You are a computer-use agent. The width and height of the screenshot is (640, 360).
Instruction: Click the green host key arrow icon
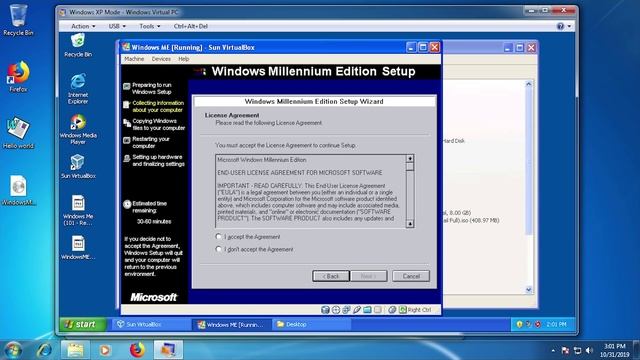[402, 310]
